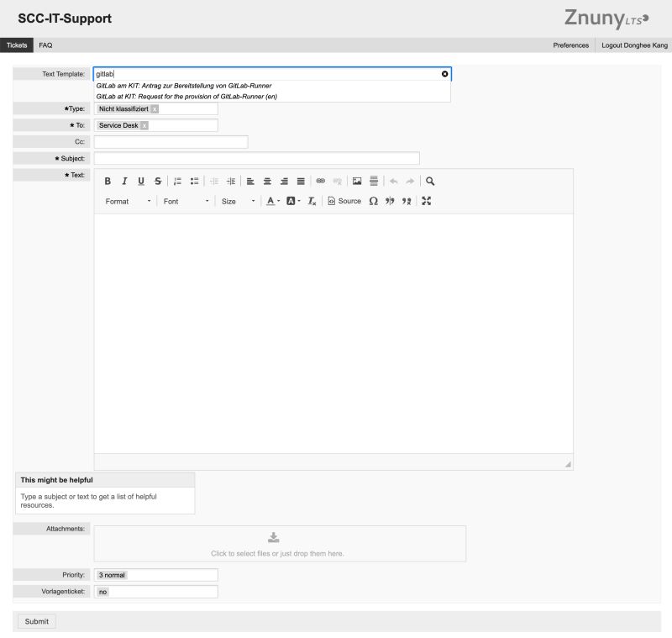Remove formatting from selected text
Image resolution: width=672 pixels, height=638 pixels.
[x=312, y=201]
